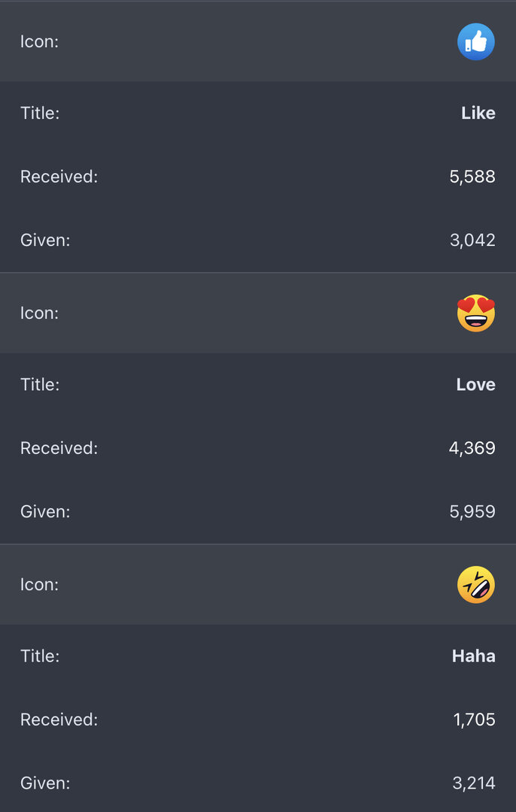Click the Received label in Love section
Image resolution: width=516 pixels, height=812 pixels.
(x=59, y=448)
